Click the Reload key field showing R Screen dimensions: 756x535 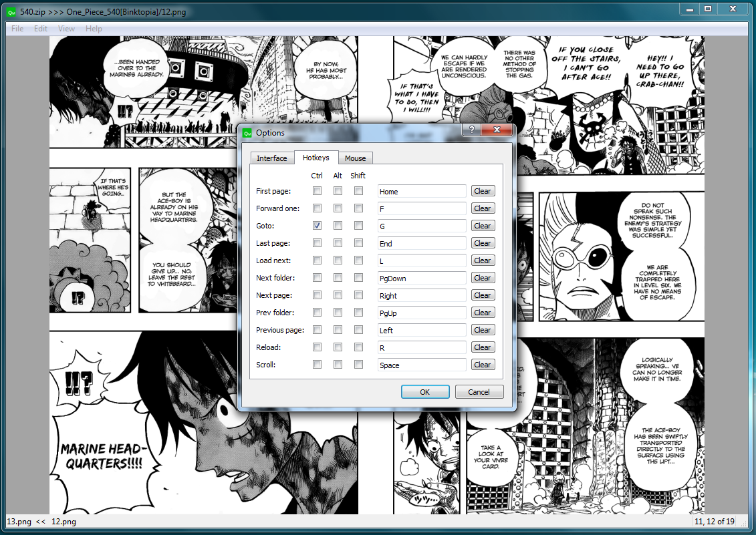pos(421,347)
